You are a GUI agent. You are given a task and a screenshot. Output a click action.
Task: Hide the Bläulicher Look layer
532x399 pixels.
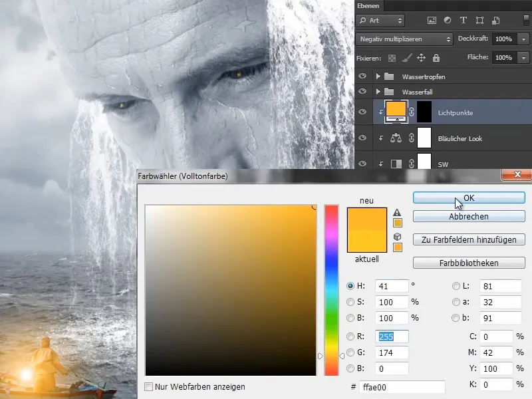point(362,138)
